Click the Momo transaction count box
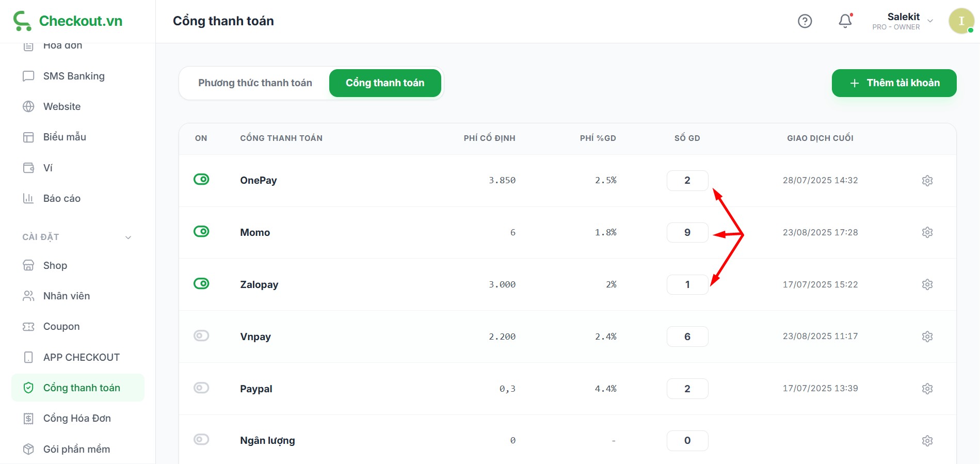This screenshot has height=464, width=980. coord(687,233)
